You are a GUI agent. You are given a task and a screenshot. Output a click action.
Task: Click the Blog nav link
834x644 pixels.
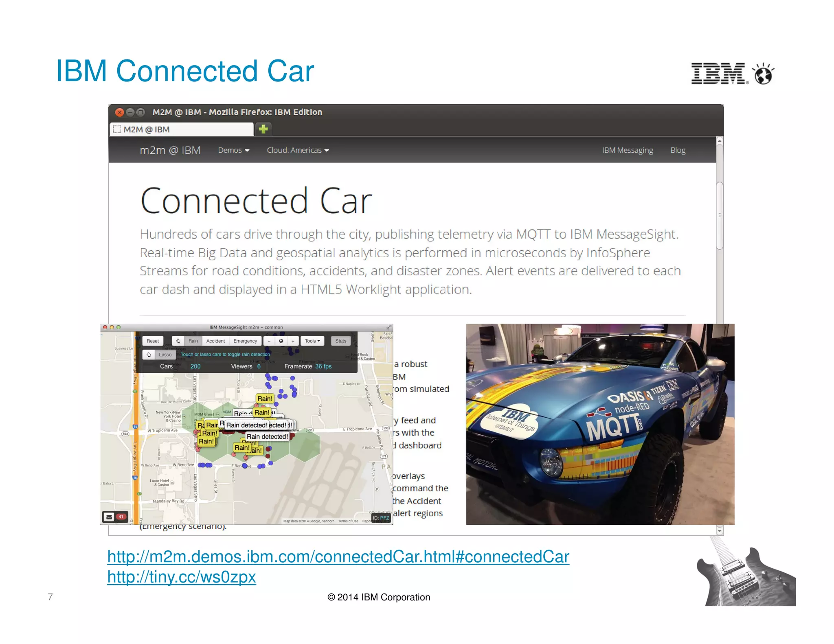(x=678, y=150)
